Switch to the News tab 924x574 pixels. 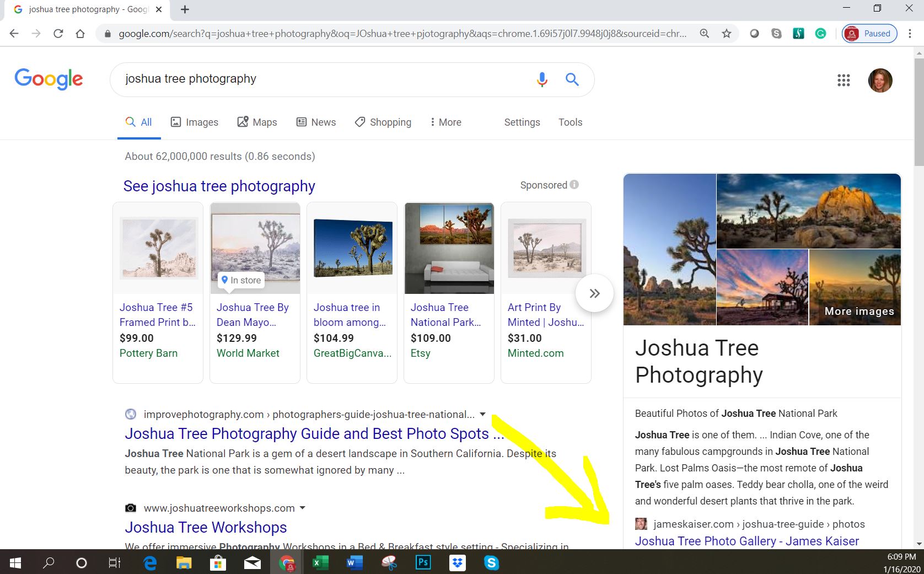click(x=316, y=122)
